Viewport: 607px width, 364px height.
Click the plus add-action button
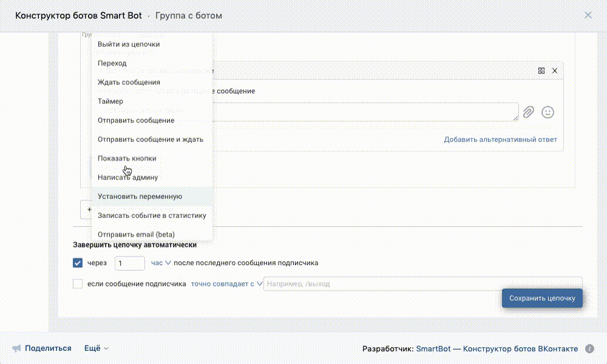click(x=86, y=209)
